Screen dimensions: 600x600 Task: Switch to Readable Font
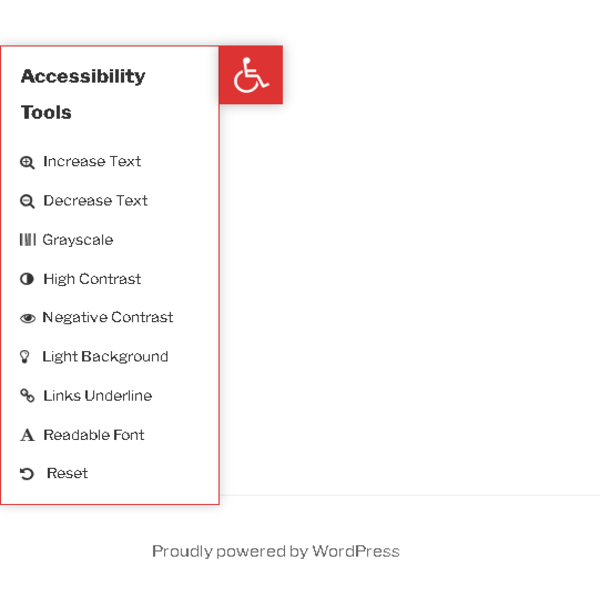tap(94, 435)
